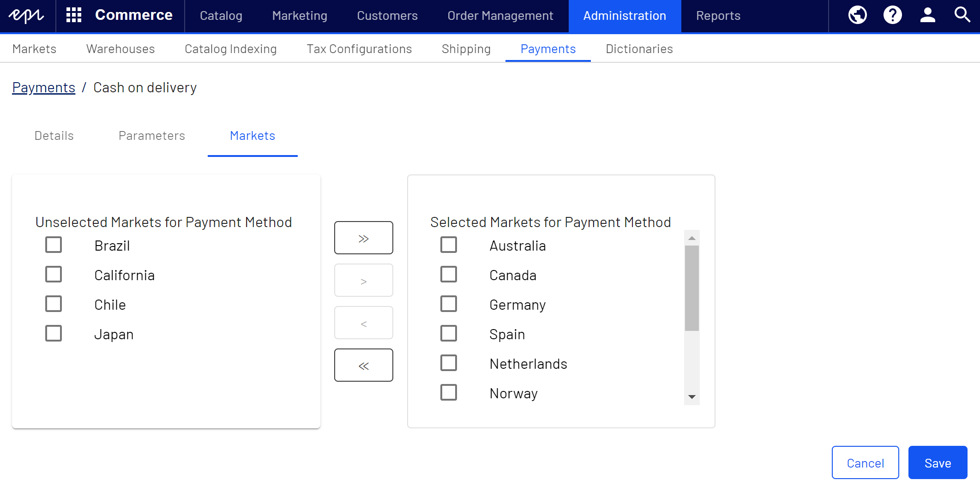
Task: Select the Shipping section
Action: [466, 48]
